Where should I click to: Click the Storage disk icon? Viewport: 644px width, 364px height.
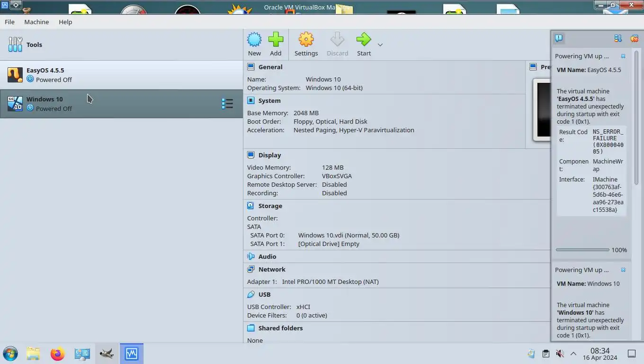[251, 206]
